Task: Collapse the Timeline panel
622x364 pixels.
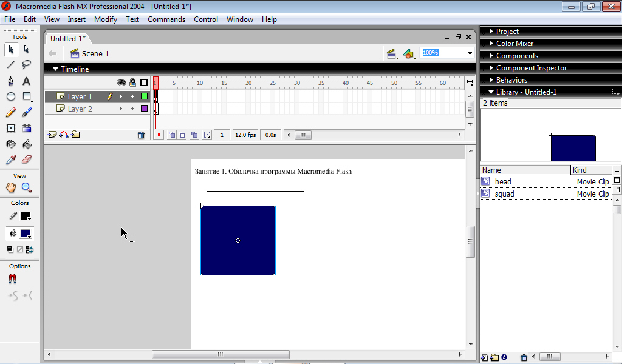Action: 55,69
